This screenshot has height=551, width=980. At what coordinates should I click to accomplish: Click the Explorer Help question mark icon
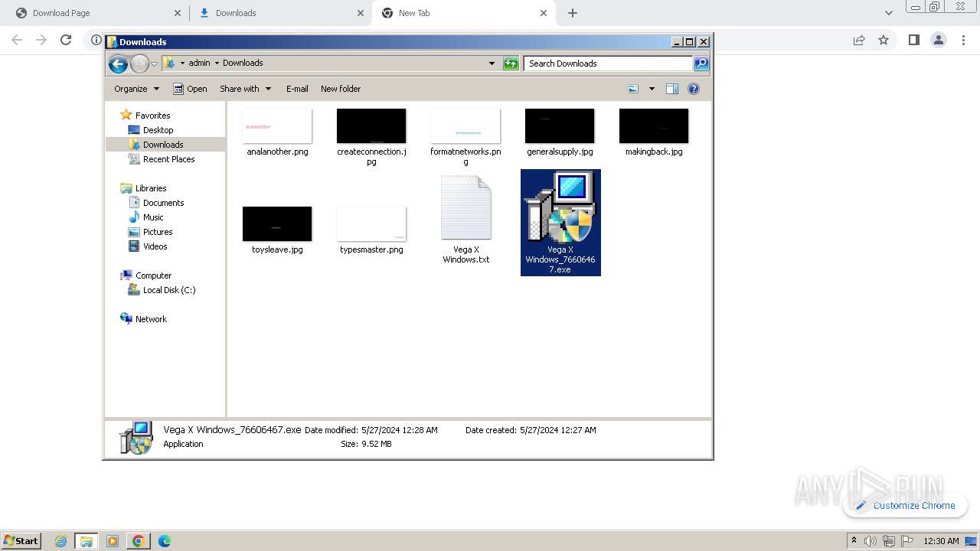(694, 89)
